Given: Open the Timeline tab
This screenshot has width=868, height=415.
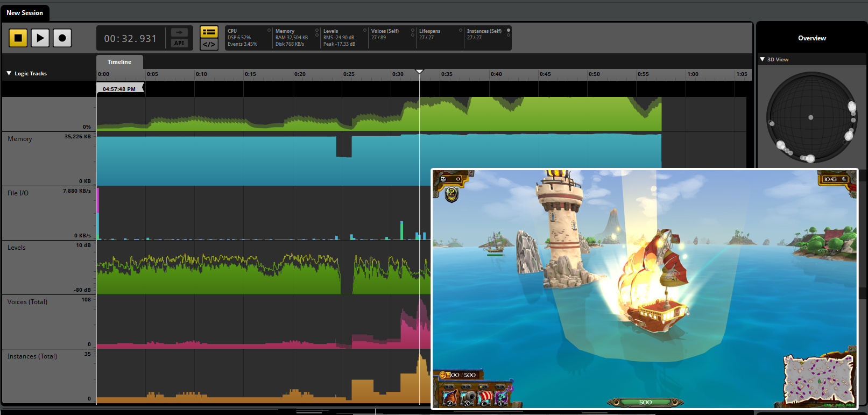Looking at the screenshot, I should click(x=119, y=62).
